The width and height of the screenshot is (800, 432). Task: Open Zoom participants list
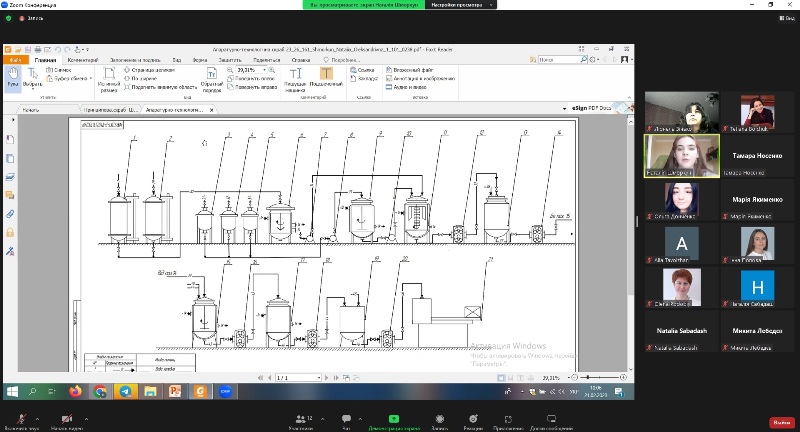click(x=299, y=420)
